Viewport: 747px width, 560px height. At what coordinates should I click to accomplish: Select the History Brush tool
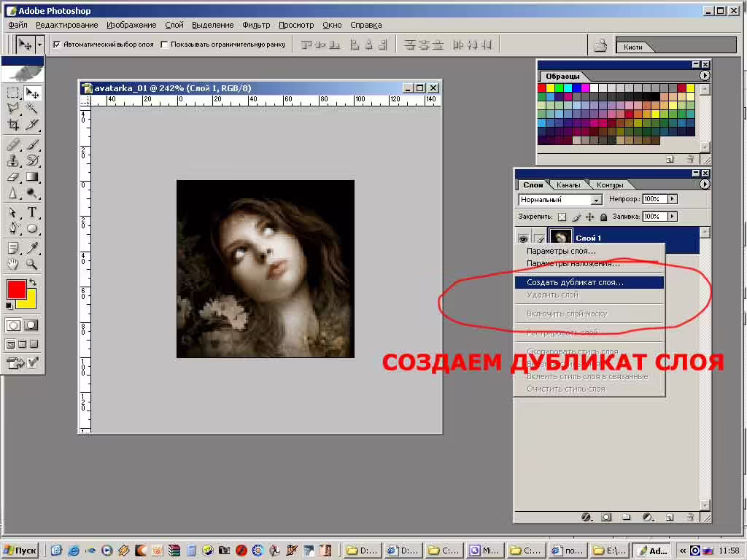point(32,160)
